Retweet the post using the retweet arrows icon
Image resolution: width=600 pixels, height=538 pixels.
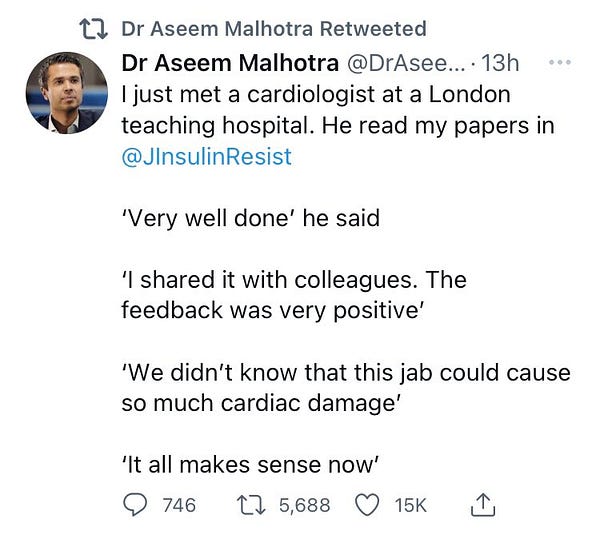click(x=251, y=505)
